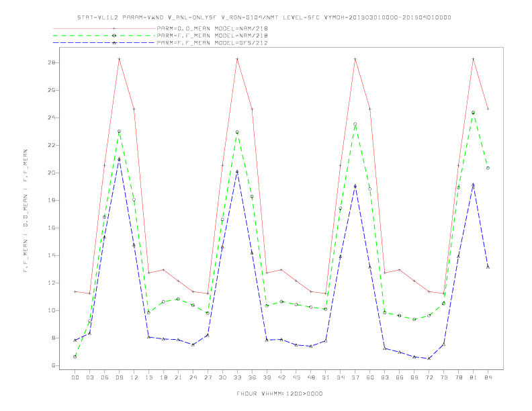Viewport: 532px width, 411px height.
Task: Click the x-axis tick label 81
Action: click(474, 377)
